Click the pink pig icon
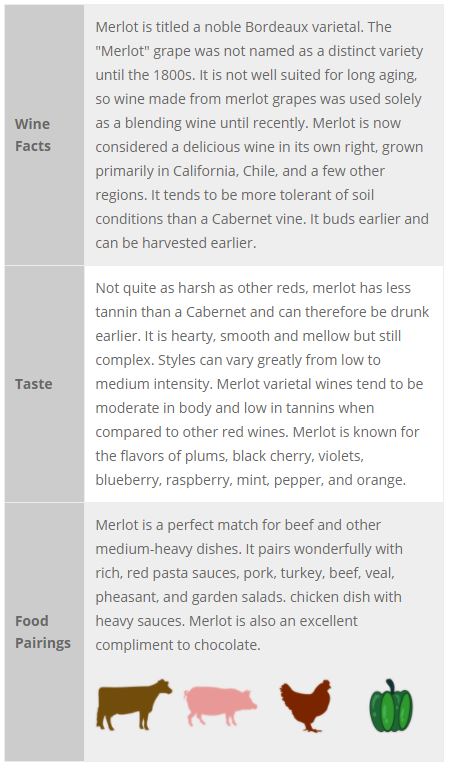This screenshot has height=769, width=450. [x=220, y=706]
